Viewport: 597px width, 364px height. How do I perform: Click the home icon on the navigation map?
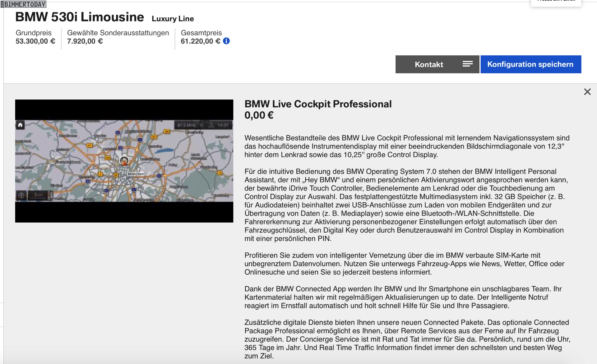[20, 125]
